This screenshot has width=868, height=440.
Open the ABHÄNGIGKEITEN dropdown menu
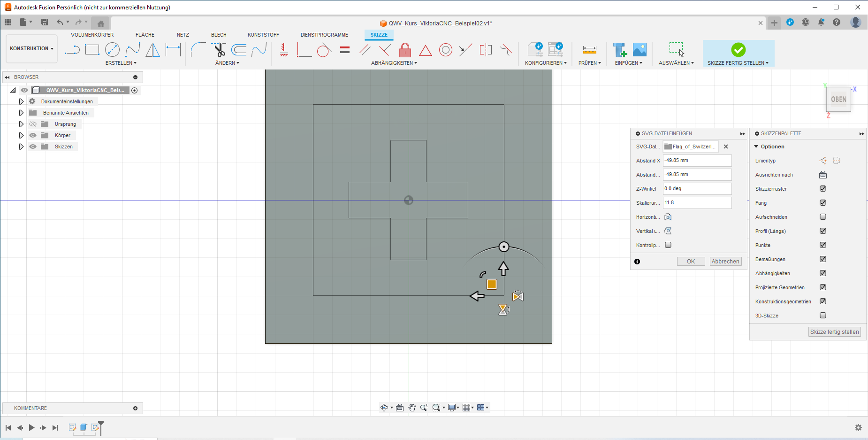tap(394, 63)
